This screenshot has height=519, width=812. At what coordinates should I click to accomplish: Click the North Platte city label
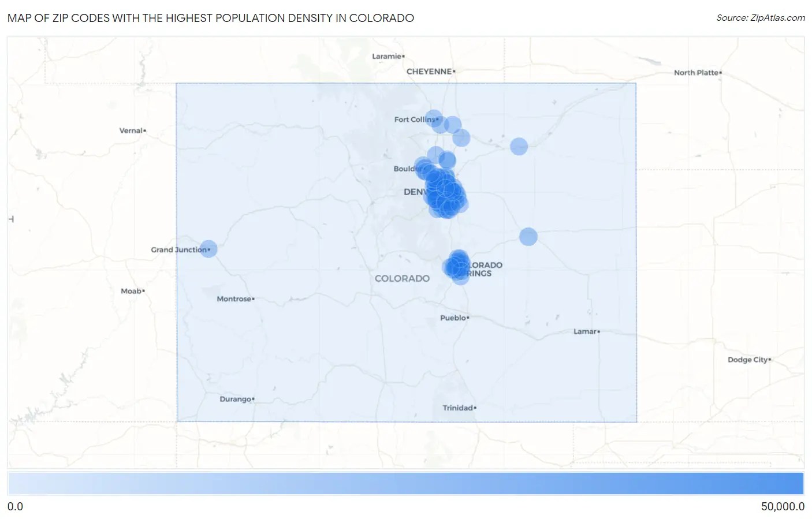(696, 73)
